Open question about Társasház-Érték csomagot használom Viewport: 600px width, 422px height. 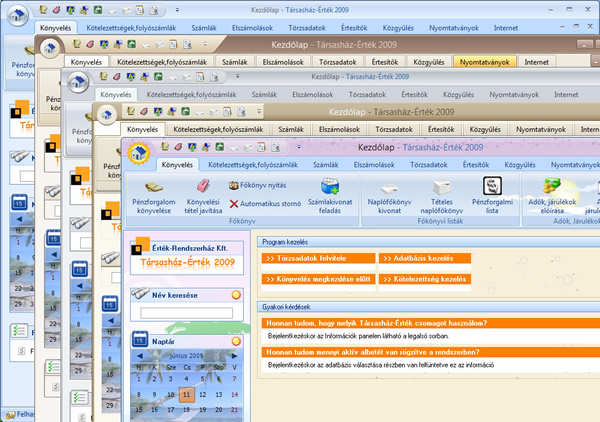[x=430, y=323]
